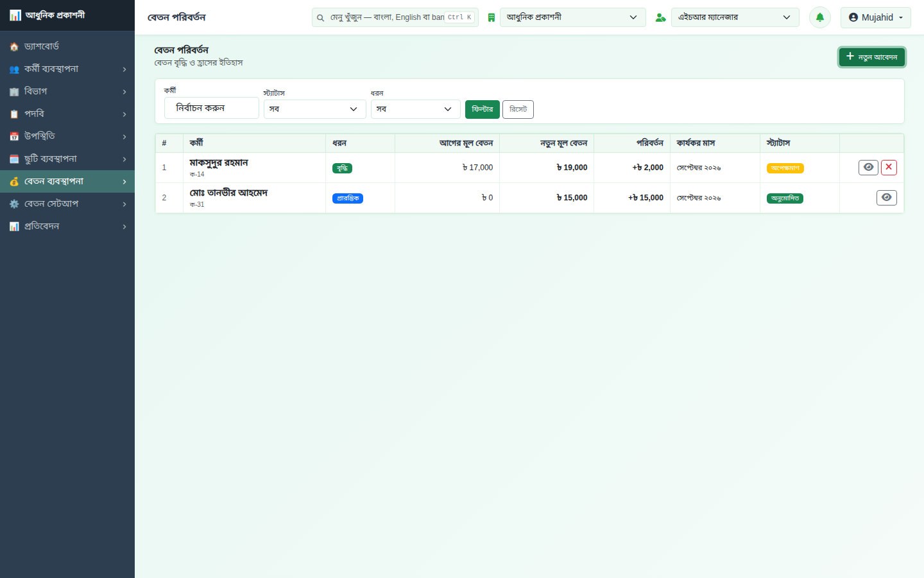The image size is (924, 578).
Task: Open notifications bell
Action: click(820, 17)
